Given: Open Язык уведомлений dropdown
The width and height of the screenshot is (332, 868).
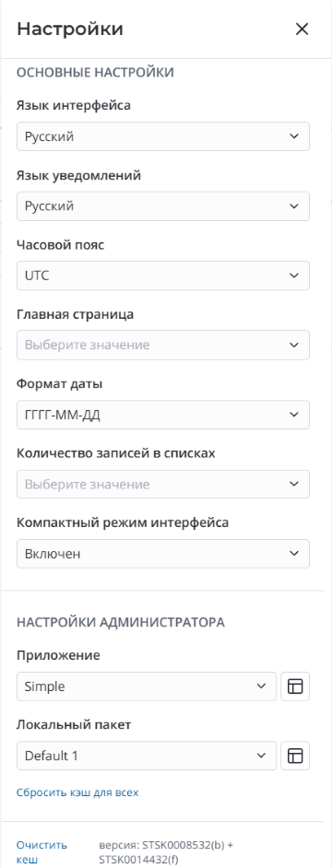Looking at the screenshot, I should pos(163,205).
